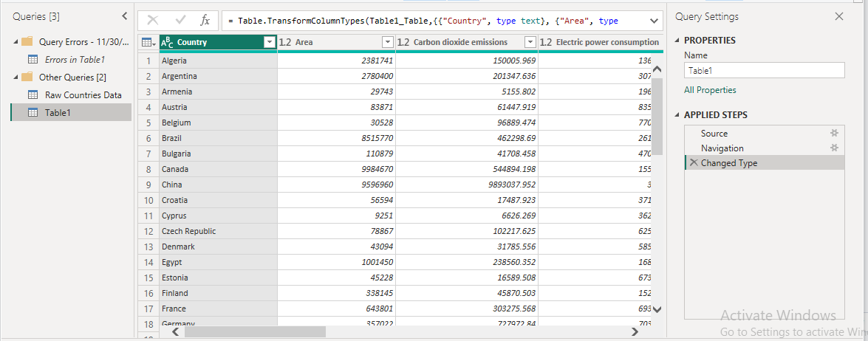This screenshot has height=341, width=868.
Task: Select the Errors in Table1 query
Action: [75, 59]
